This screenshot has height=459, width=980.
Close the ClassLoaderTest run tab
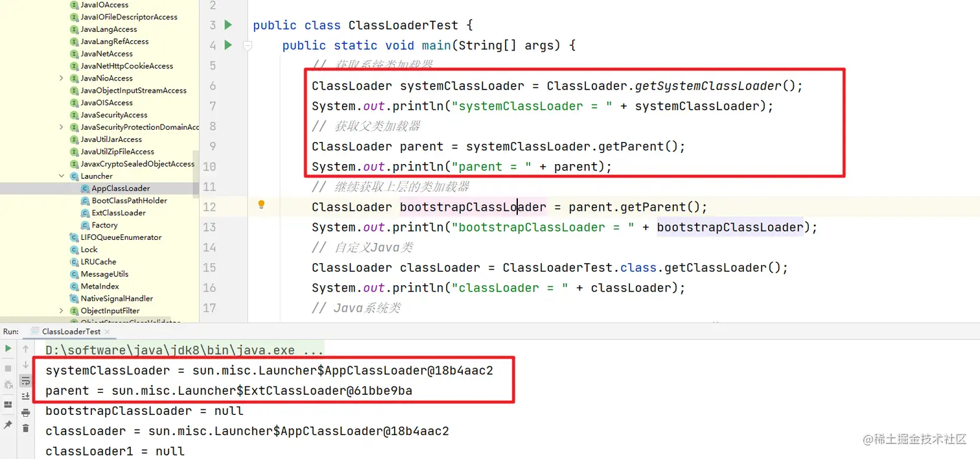[108, 331]
